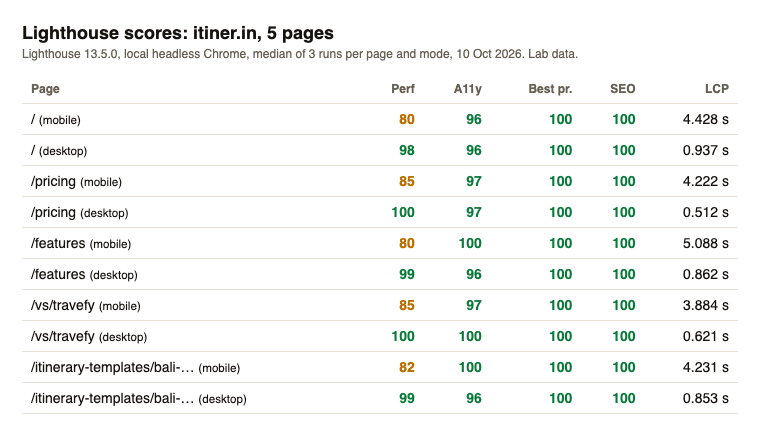Select the / (mobile) row label
This screenshot has width=760, height=440.
56,120
